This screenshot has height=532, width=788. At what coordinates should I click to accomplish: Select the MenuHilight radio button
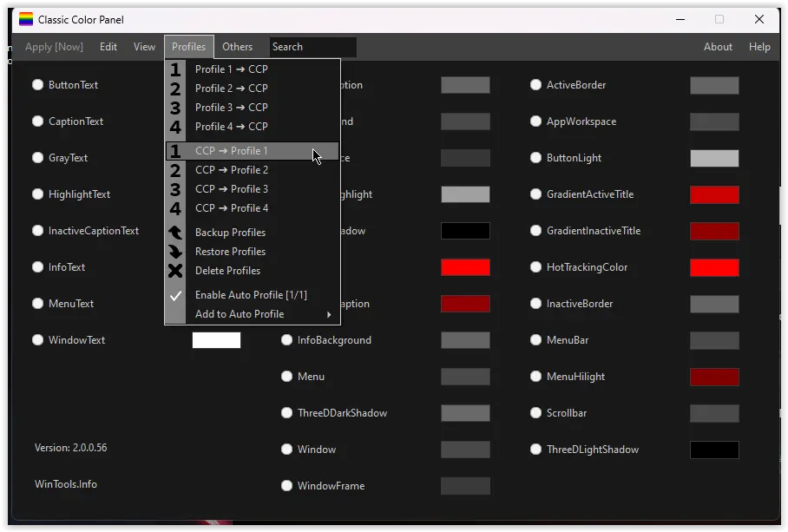coord(535,377)
